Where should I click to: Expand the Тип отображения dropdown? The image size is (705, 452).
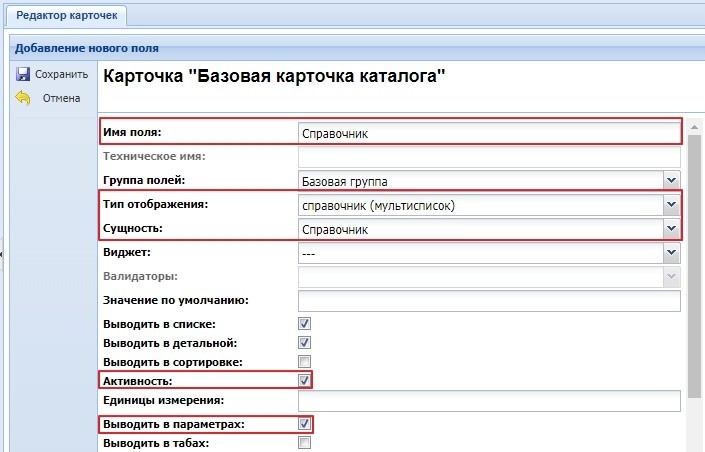pyautogui.click(x=671, y=205)
